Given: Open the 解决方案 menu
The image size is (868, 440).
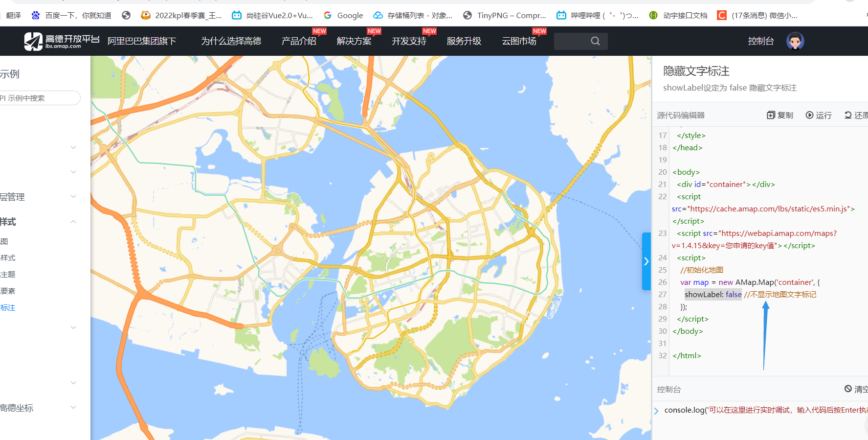Looking at the screenshot, I should [x=354, y=41].
